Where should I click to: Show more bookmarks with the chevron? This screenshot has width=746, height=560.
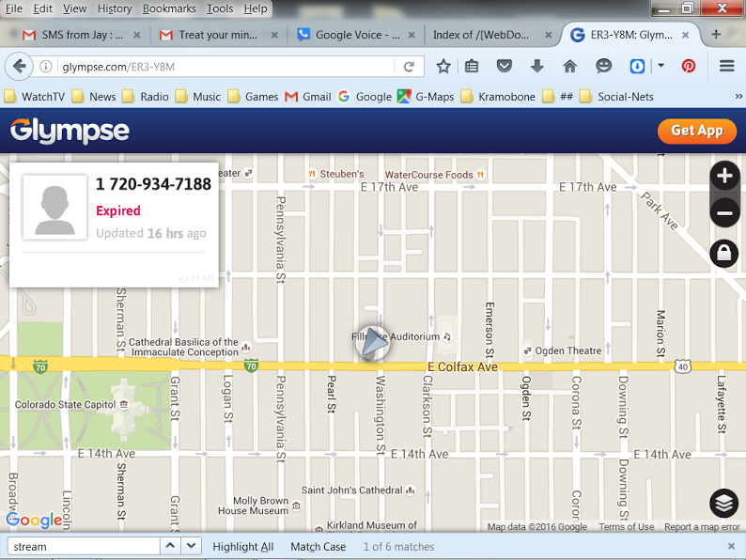pyautogui.click(x=738, y=96)
